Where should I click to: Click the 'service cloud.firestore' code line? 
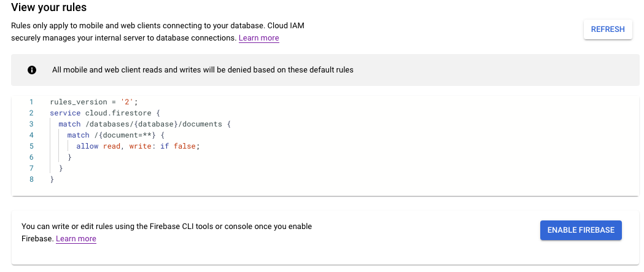click(x=104, y=113)
